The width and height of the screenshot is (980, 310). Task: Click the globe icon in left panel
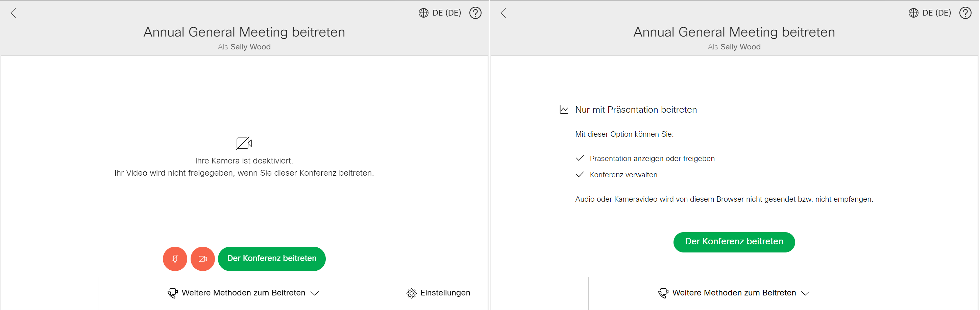[x=423, y=13]
